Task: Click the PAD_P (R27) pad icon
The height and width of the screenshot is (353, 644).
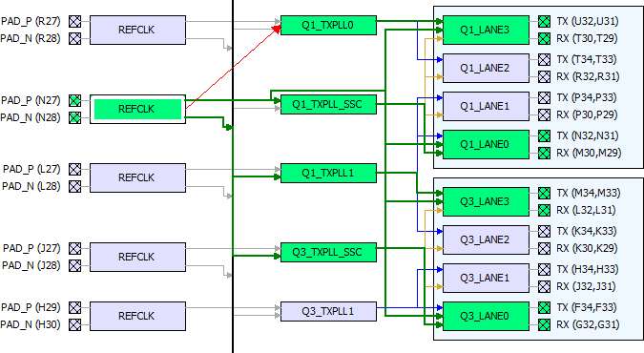Action: (x=74, y=21)
